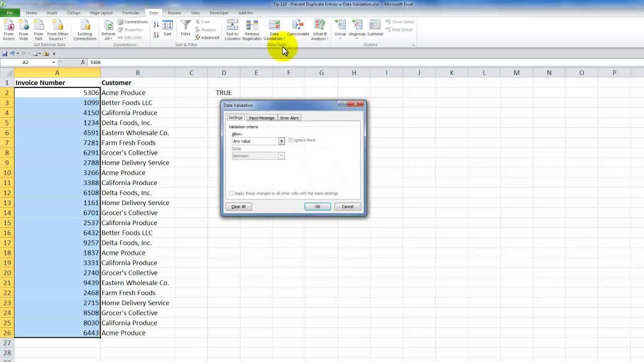Select row 14 header
This screenshot has width=644, height=362.
[x=7, y=213]
